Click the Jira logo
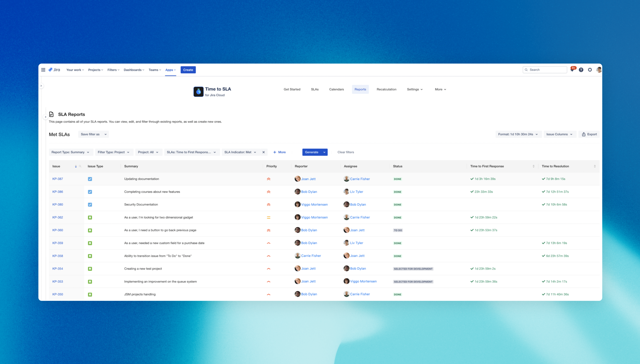 (x=54, y=70)
